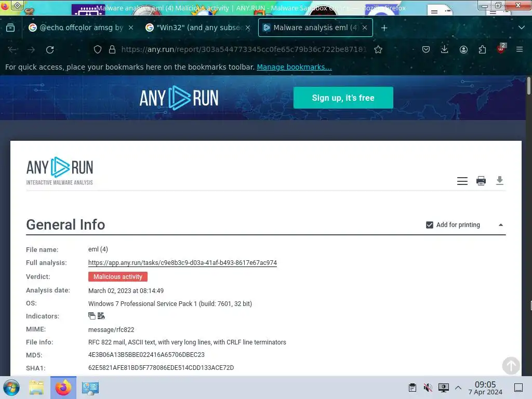Click second Indicators list icon
Screen dimensions: 532x399
101,316
